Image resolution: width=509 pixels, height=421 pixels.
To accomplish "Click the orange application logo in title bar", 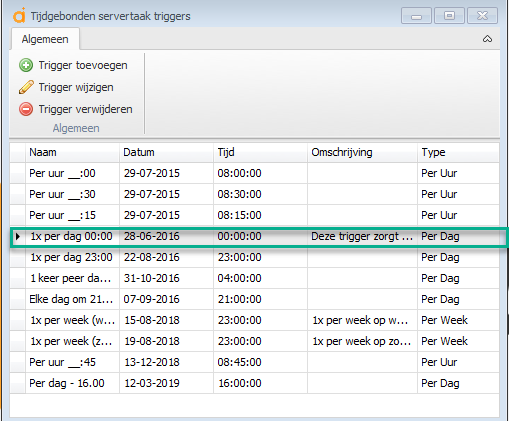I will click(x=19, y=16).
